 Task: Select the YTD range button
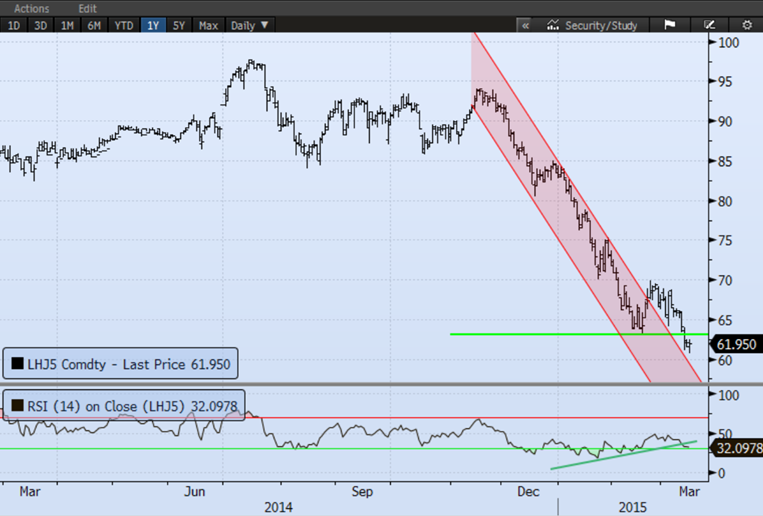pyautogui.click(x=124, y=25)
